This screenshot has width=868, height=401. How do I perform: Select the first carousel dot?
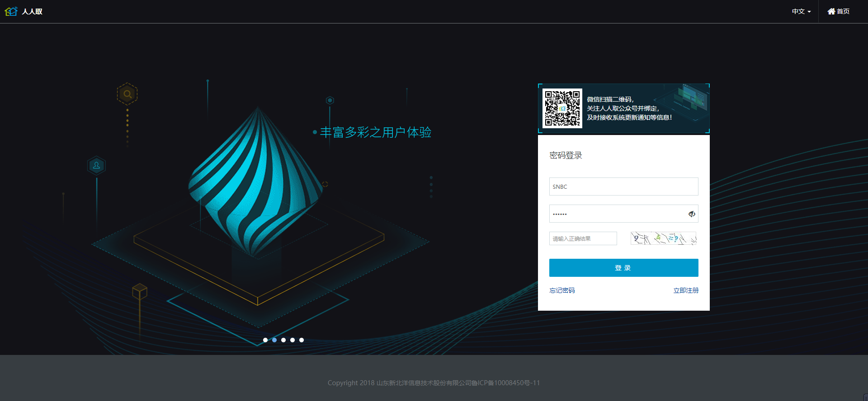pyautogui.click(x=265, y=340)
